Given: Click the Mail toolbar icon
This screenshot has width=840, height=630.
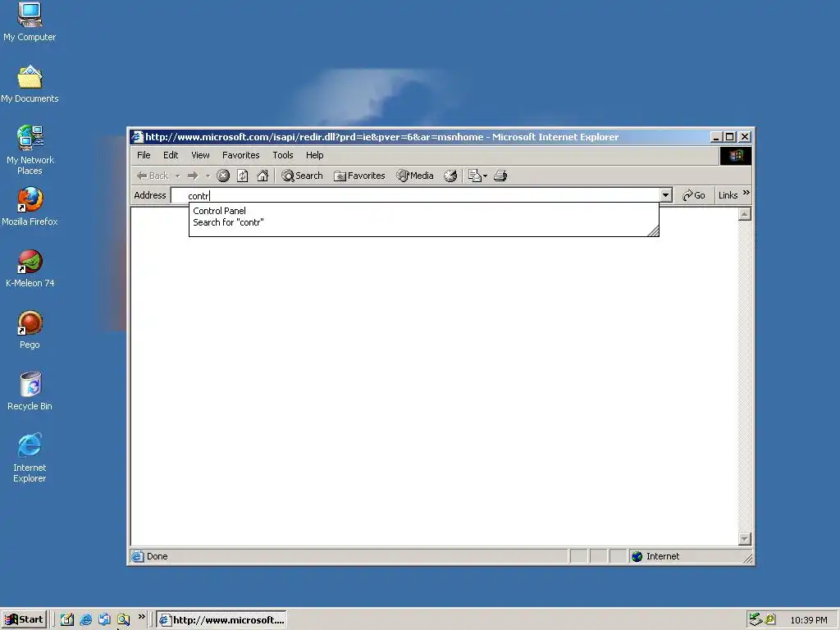Looking at the screenshot, I should (474, 176).
